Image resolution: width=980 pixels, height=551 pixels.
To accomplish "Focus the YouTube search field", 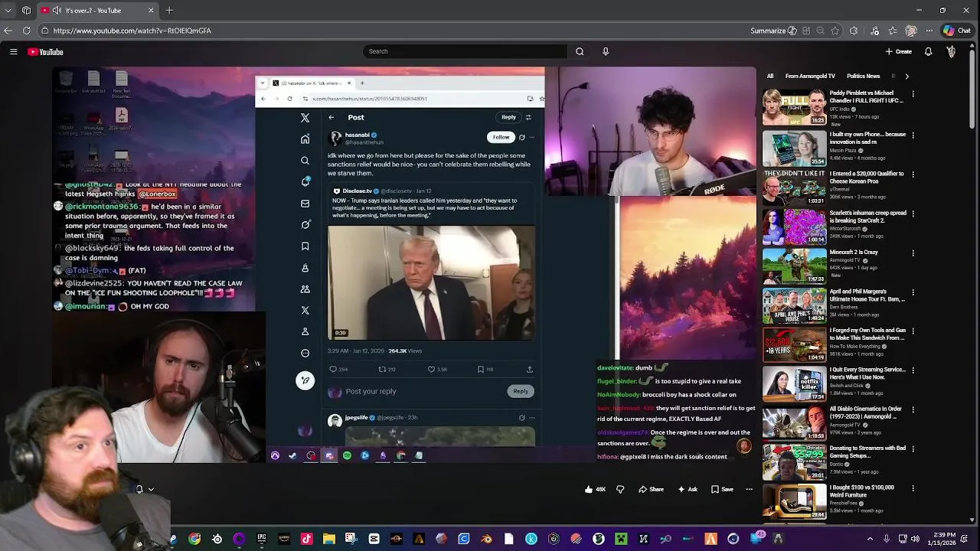I will click(x=465, y=51).
